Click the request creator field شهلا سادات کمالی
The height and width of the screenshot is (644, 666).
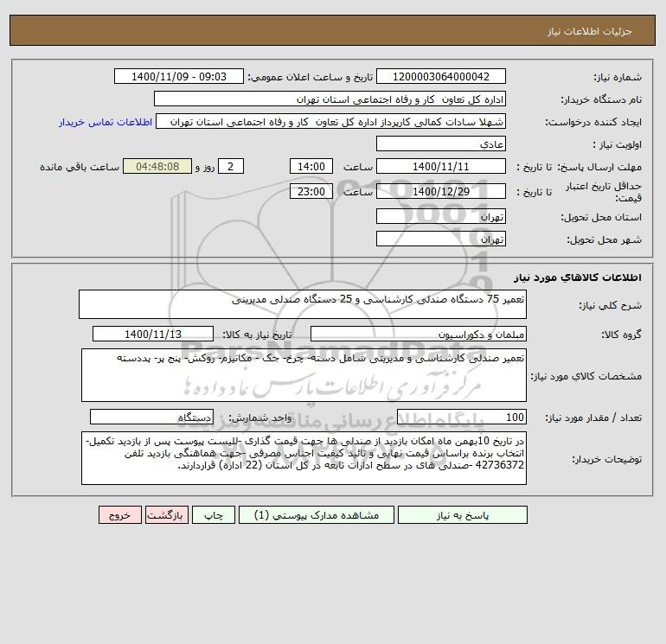331,121
